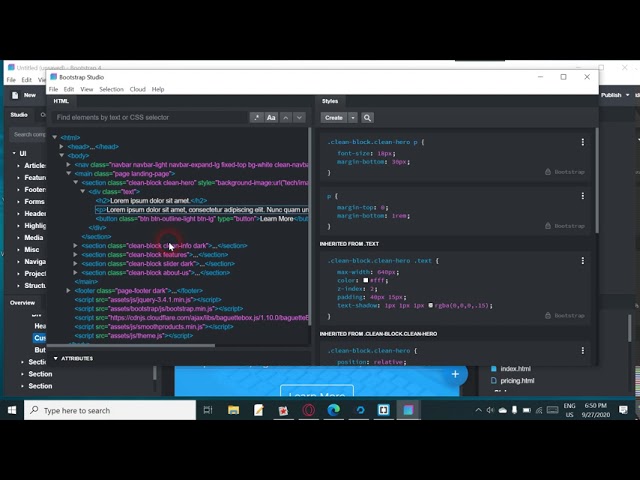
Task: Launch Microsoft Edge from taskbar
Action: pos(333,410)
